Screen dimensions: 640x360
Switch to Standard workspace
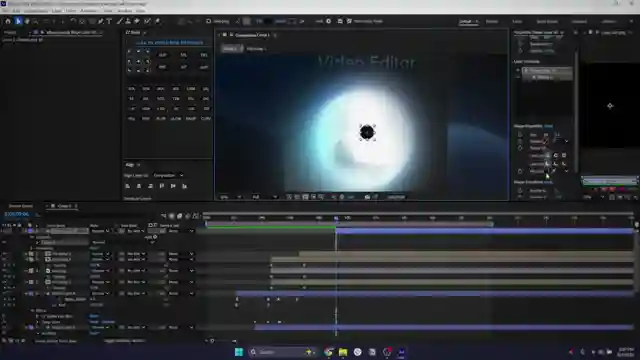(579, 21)
